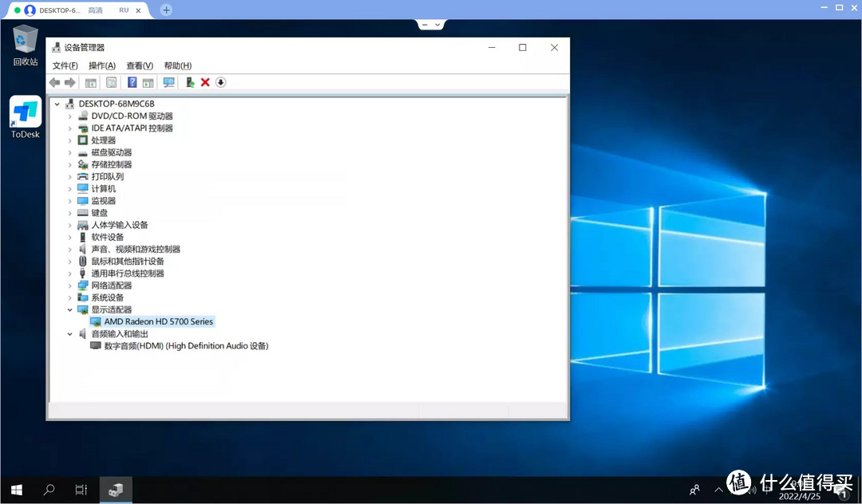Viewport: 862px width, 504px height.
Task: Click the HDMI digital audio device icon
Action: 95,346
